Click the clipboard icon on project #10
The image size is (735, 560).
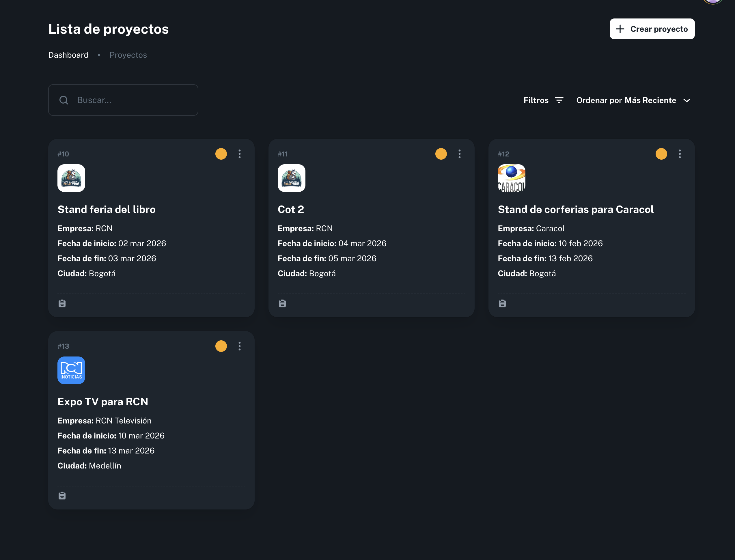click(62, 303)
